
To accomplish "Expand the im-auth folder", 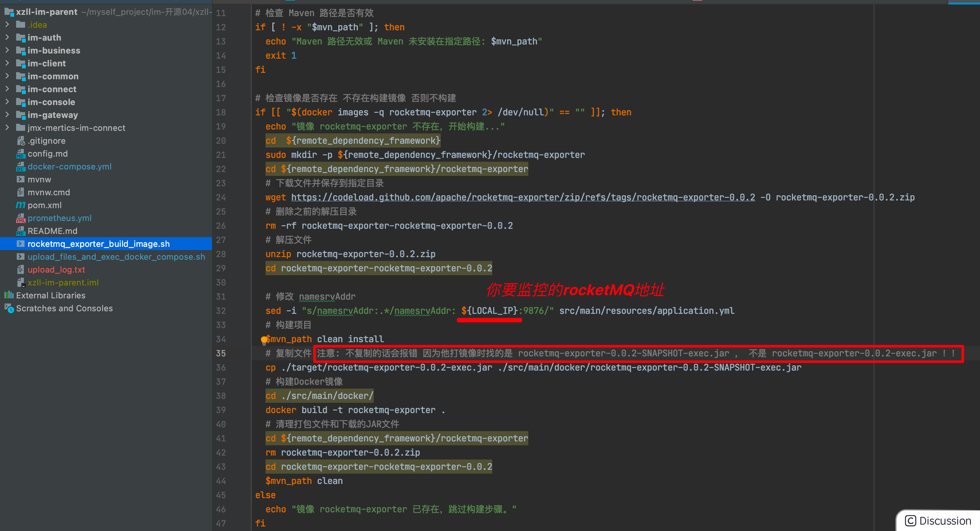I will pyautogui.click(x=7, y=37).
